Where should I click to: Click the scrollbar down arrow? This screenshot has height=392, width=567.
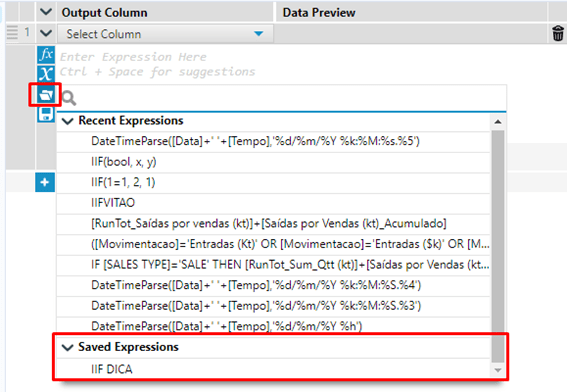click(x=498, y=370)
